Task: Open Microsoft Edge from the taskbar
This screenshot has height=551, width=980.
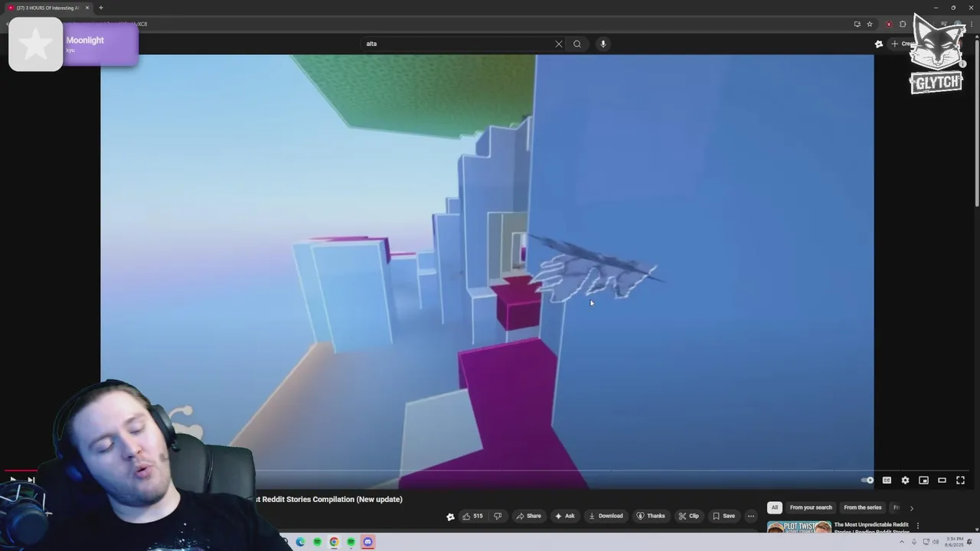Action: 300,542
